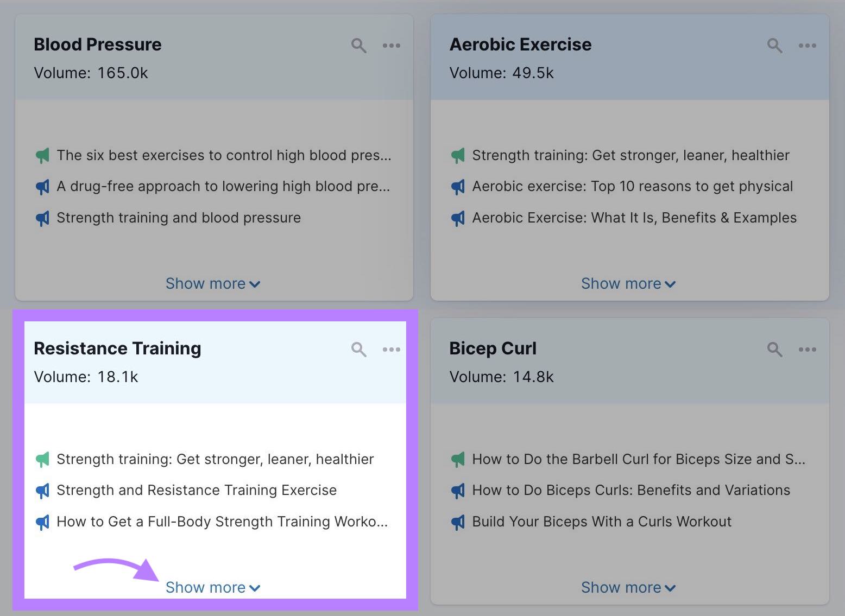This screenshot has height=616, width=845.
Task: Expand Show more on Aerobic Exercise card
Action: (x=628, y=283)
